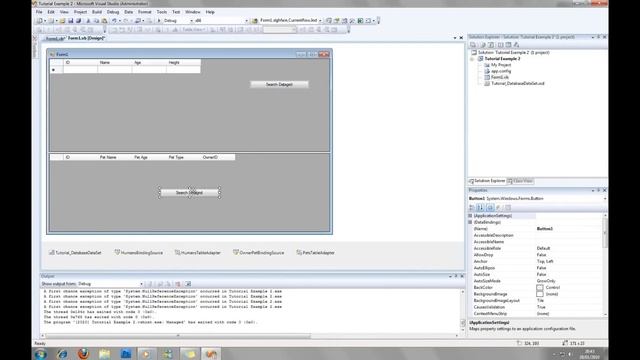Image resolution: width=640 pixels, height=360 pixels.
Task: Switch to the Form1.vb code tab
Action: (54, 38)
